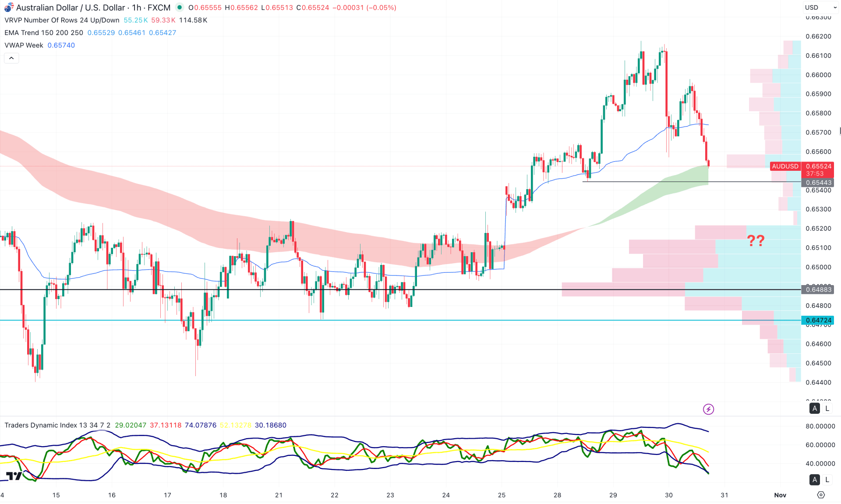
Task: Click the Australian flag symbol icon
Action: coord(8,7)
